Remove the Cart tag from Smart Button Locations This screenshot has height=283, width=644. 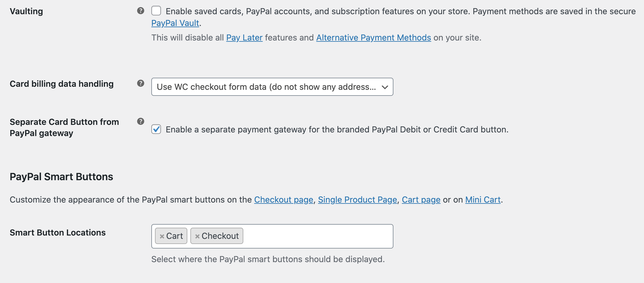[162, 236]
